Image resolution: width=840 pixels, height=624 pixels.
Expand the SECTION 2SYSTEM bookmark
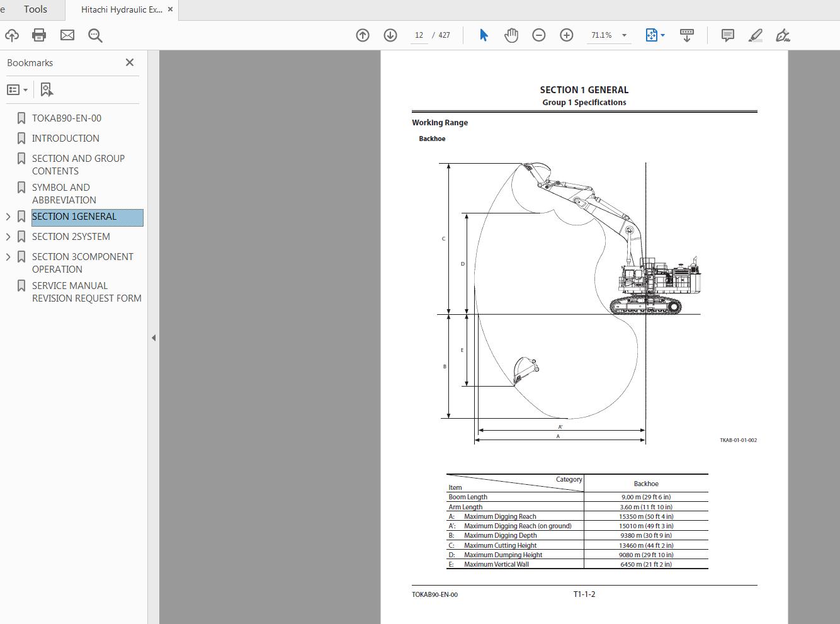tap(8, 237)
